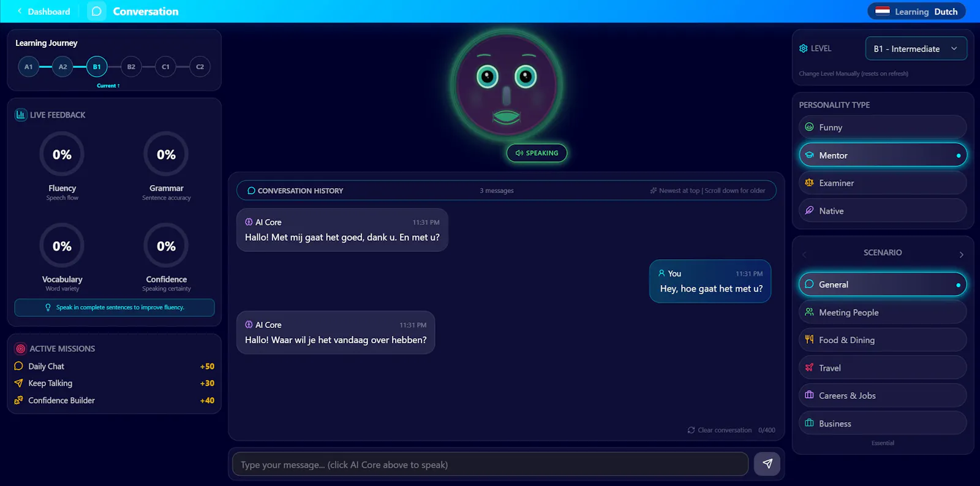Click the Confidence 0% progress ring
980x486 pixels.
166,246
